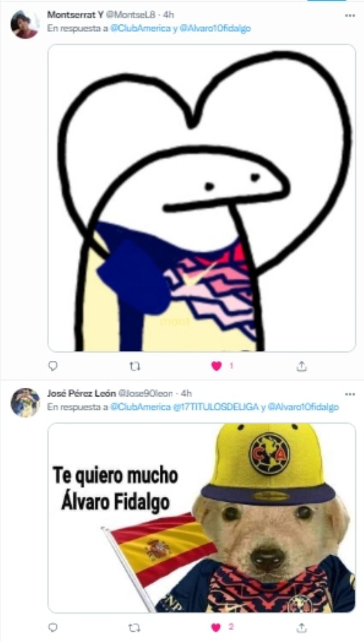Open the heart-shaped Flork meme image
This screenshot has height=641, width=364.
201,198
